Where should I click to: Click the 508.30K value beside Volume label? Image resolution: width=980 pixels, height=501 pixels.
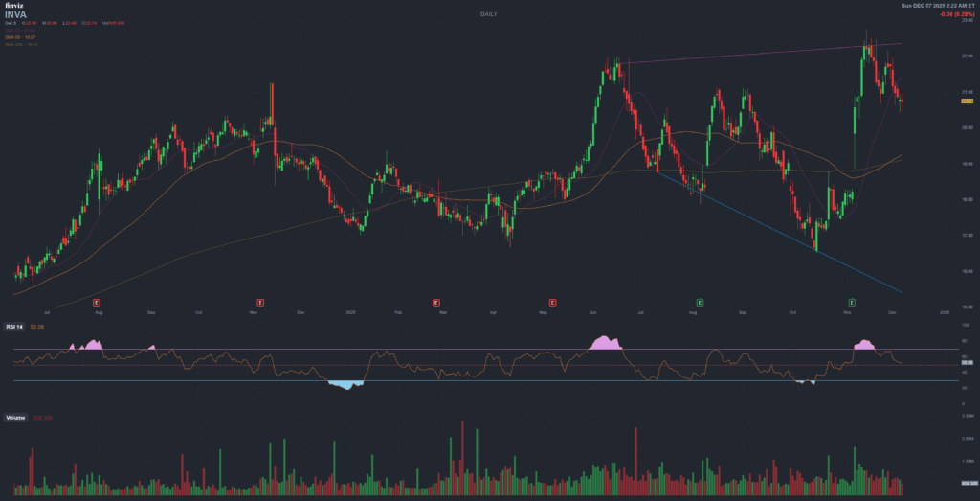pos(42,418)
